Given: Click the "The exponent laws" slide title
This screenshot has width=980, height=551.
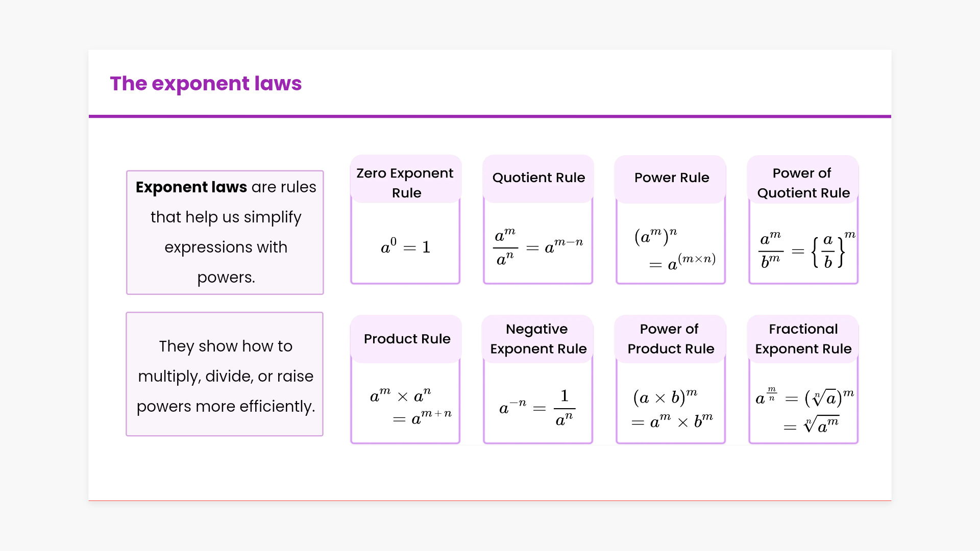Looking at the screenshot, I should 206,84.
